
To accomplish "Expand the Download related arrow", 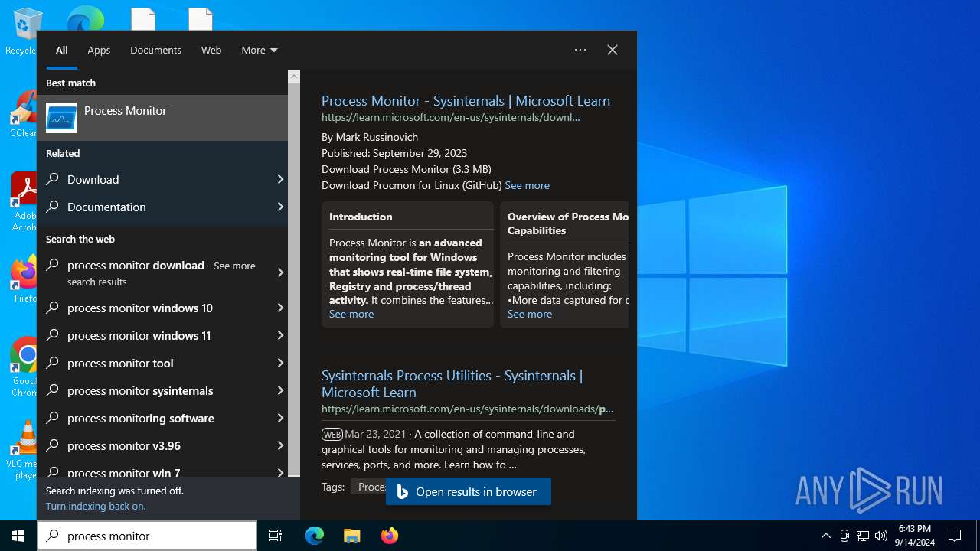I will [280, 179].
